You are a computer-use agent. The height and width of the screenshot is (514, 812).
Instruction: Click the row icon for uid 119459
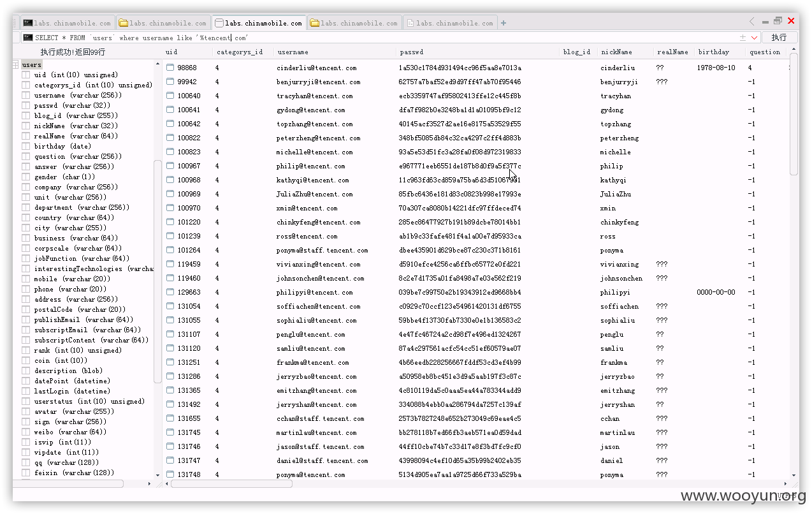170,264
